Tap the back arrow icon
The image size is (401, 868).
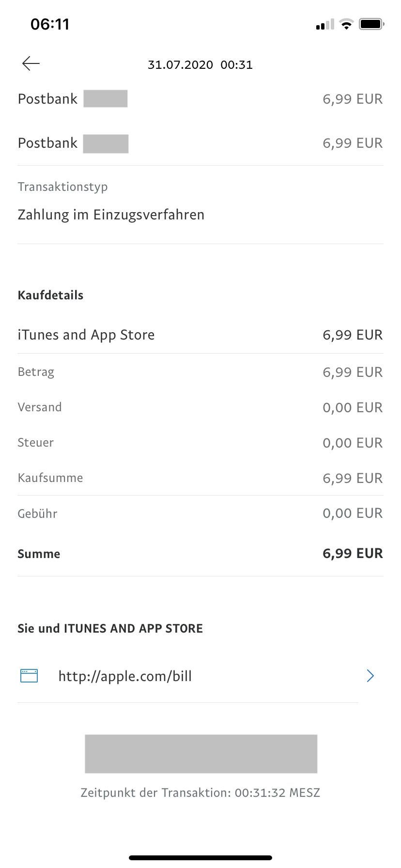(x=31, y=63)
